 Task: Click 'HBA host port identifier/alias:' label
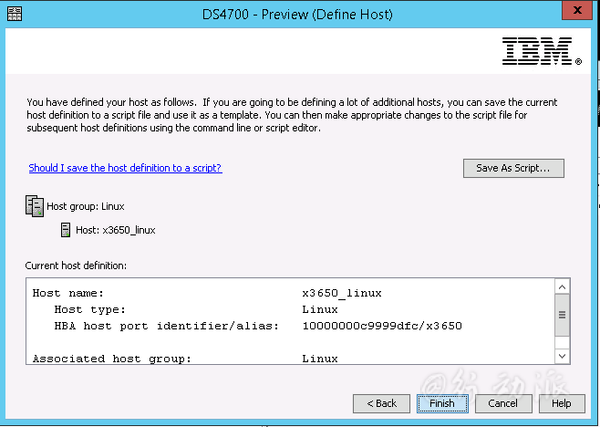tap(166, 326)
